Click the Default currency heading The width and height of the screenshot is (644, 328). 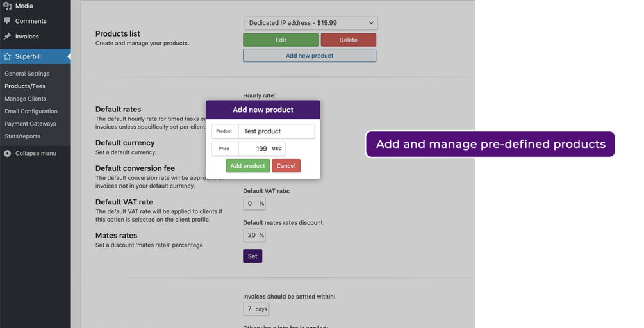pos(125,143)
